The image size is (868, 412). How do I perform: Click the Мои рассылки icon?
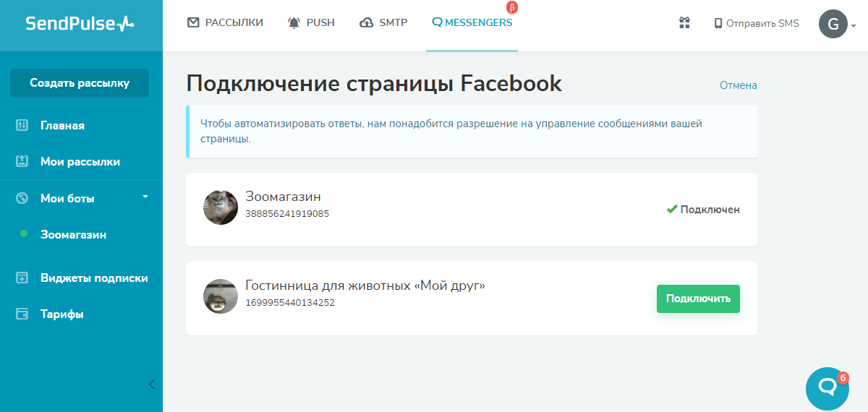tap(22, 161)
